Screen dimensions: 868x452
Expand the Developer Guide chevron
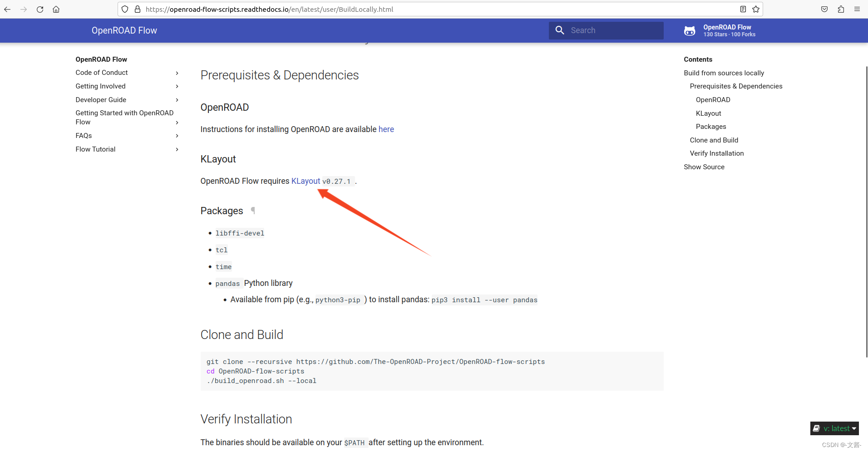coord(177,100)
